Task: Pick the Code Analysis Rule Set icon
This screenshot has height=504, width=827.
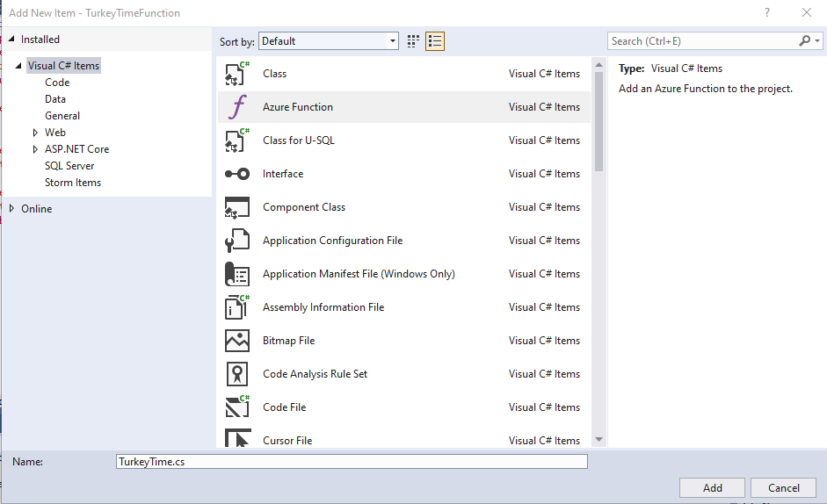Action: 236,374
